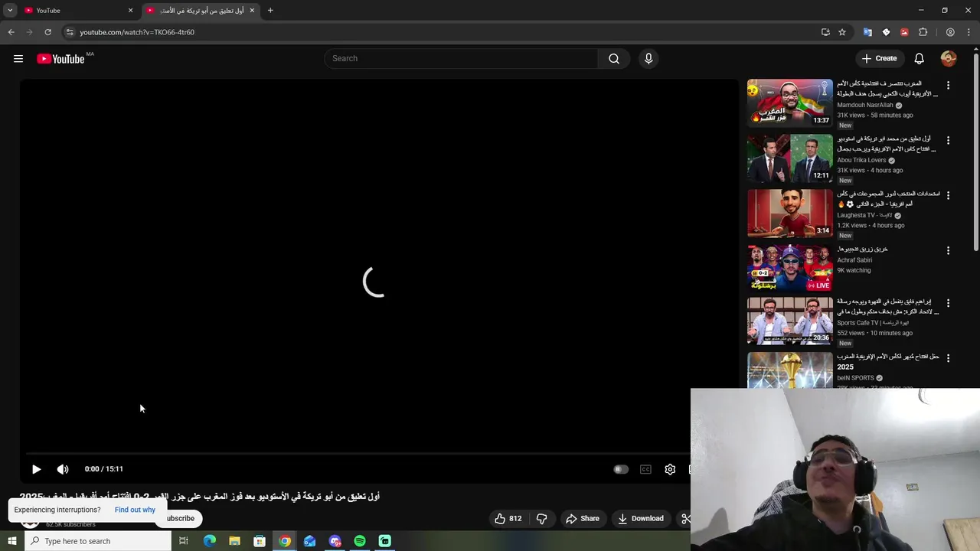The width and height of the screenshot is (980, 551).
Task: Mute the video volume
Action: click(63, 469)
